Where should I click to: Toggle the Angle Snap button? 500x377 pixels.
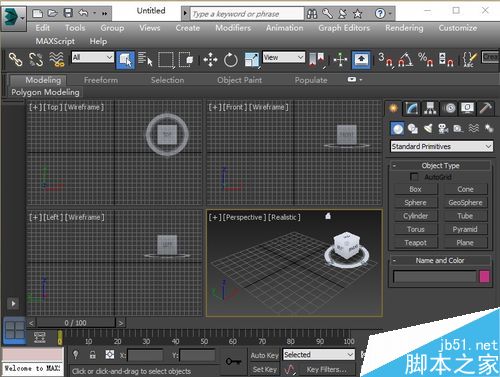pos(406,60)
